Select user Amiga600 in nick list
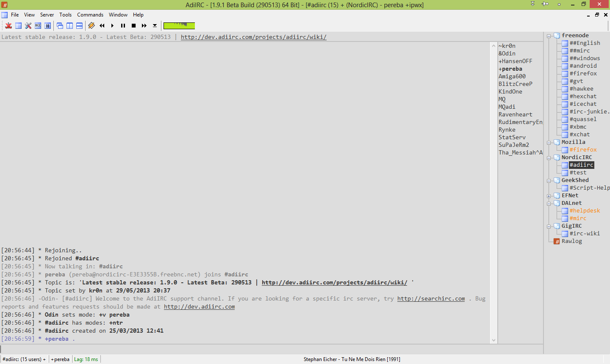Screen dimensions: 610x364 click(x=512, y=76)
